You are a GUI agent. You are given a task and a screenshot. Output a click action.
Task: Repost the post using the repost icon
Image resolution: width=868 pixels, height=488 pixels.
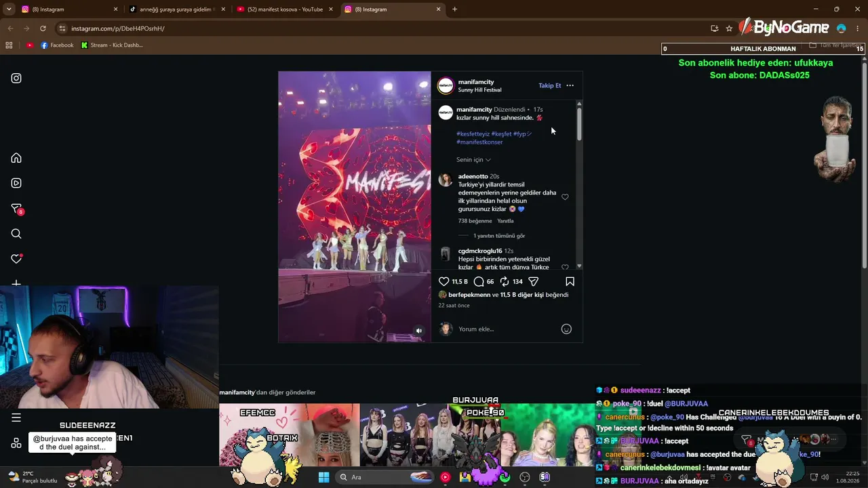coord(505,281)
